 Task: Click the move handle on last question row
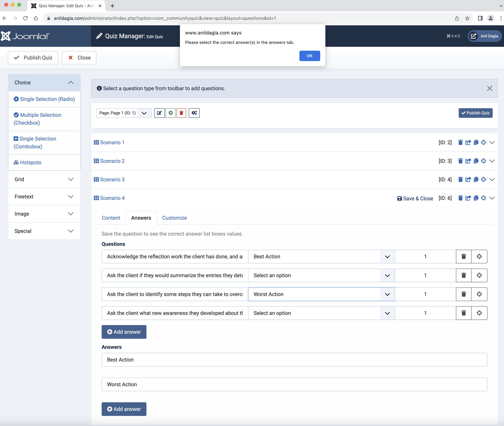pyautogui.click(x=479, y=313)
